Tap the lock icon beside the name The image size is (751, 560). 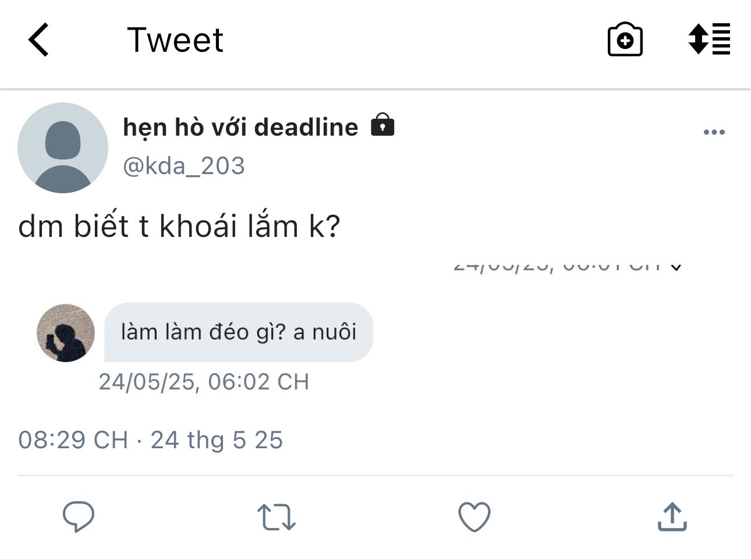click(382, 125)
